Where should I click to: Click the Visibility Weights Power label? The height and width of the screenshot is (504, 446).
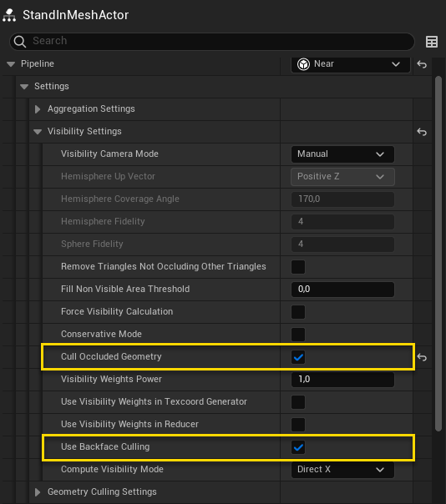111,380
